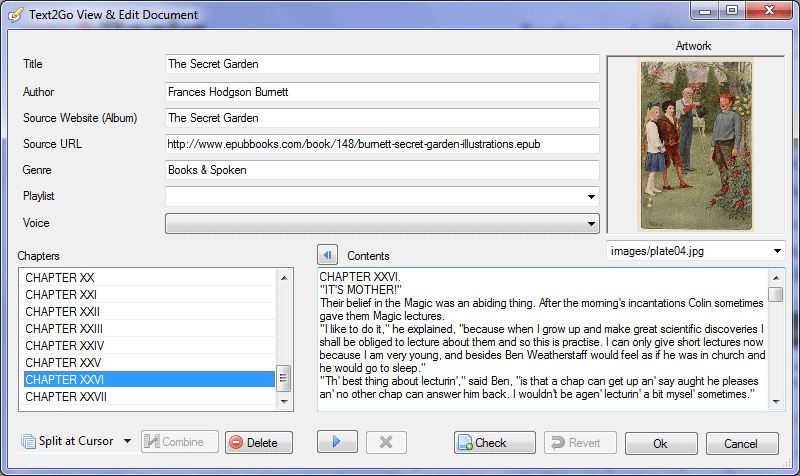Screen dimensions: 800x476
Task: Click the Combine button
Action: click(x=180, y=442)
